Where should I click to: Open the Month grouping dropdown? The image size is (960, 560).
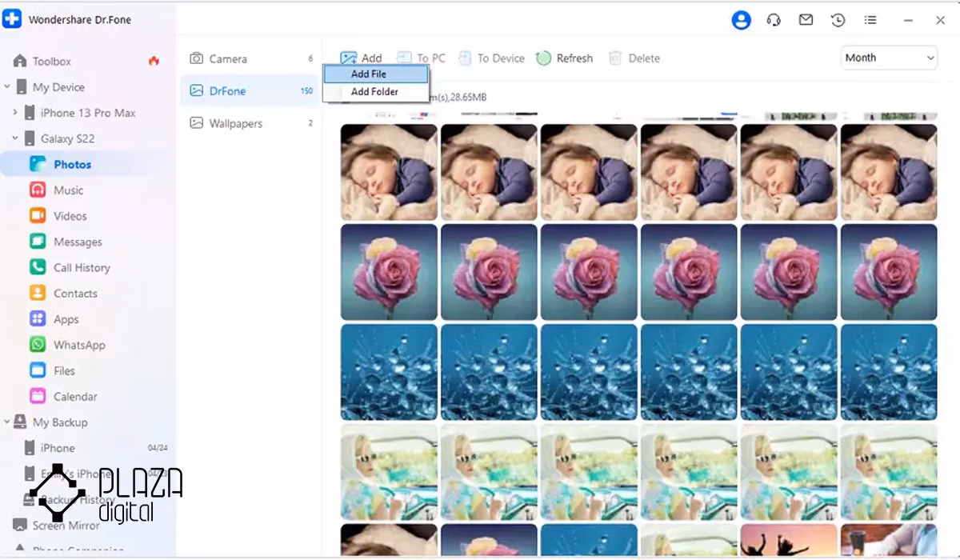[x=889, y=58]
